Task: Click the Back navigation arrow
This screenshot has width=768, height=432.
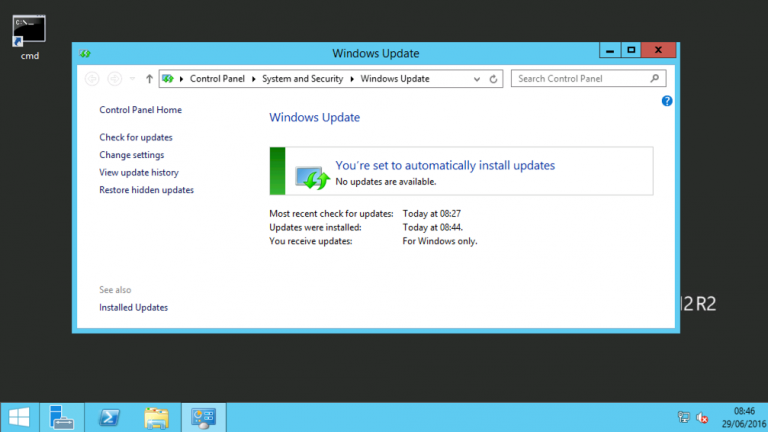Action: [x=92, y=78]
